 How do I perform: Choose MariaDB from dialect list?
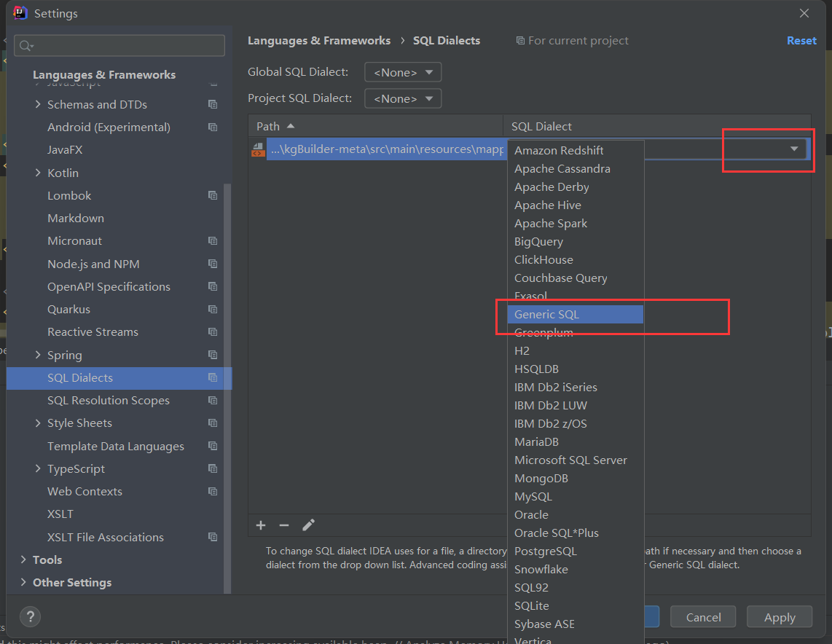575,442
